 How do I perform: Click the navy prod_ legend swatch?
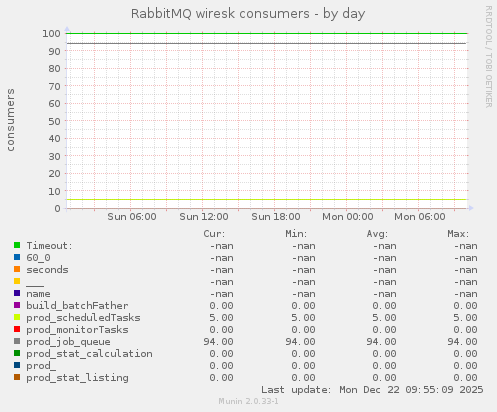[17, 365]
